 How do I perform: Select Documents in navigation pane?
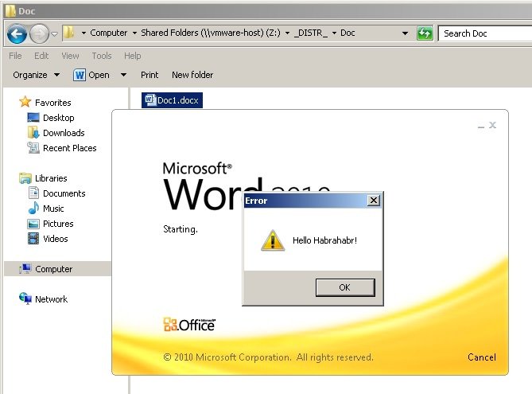pos(64,193)
